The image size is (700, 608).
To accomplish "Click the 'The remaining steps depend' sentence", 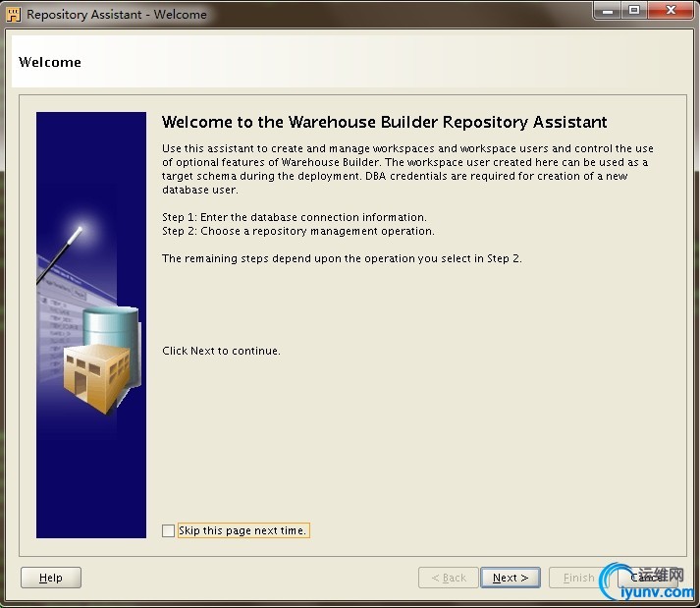I will [342, 258].
